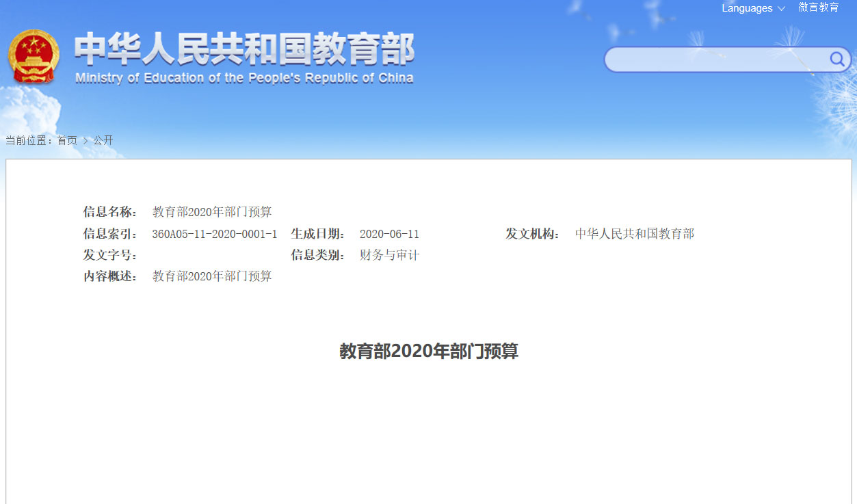Open the 微言教育 link
This screenshot has width=857, height=504.
coord(818,8)
